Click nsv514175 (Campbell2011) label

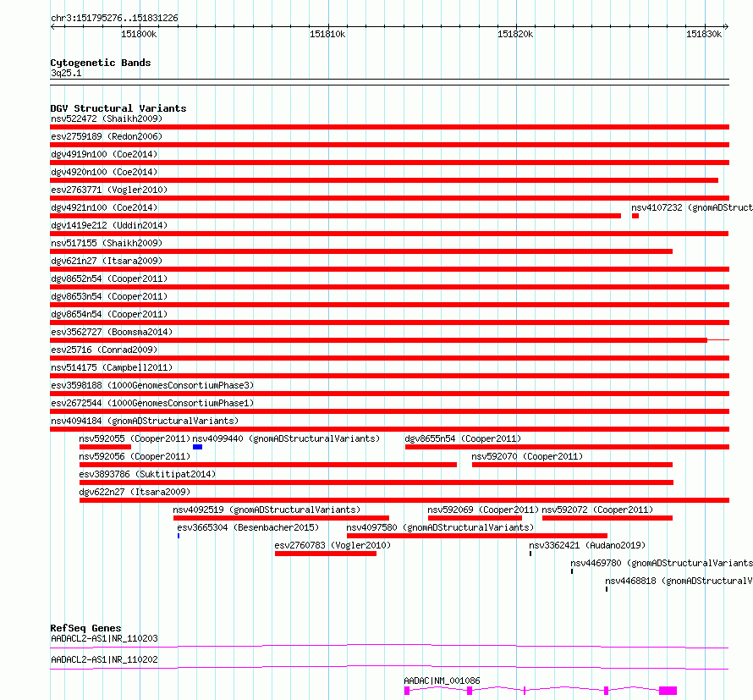112,367
